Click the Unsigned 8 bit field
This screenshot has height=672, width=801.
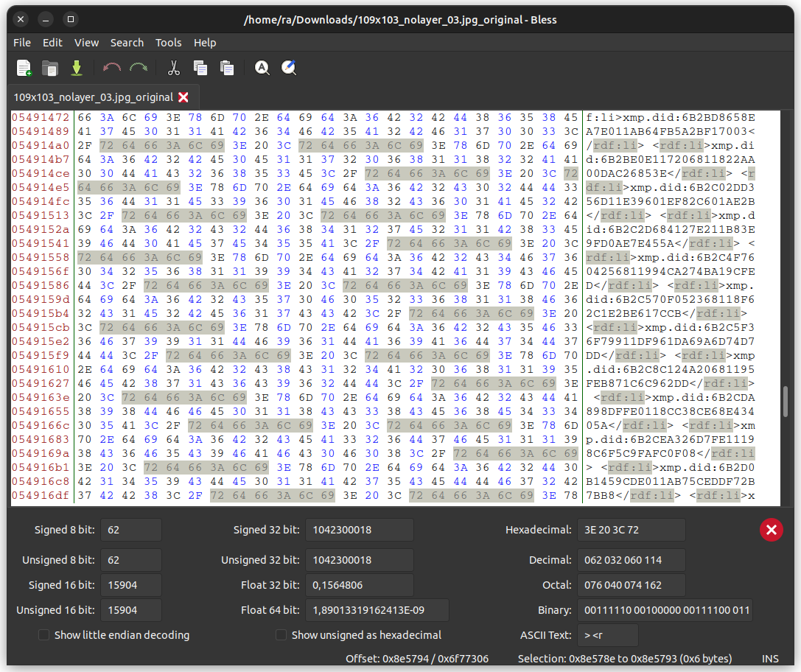click(131, 560)
